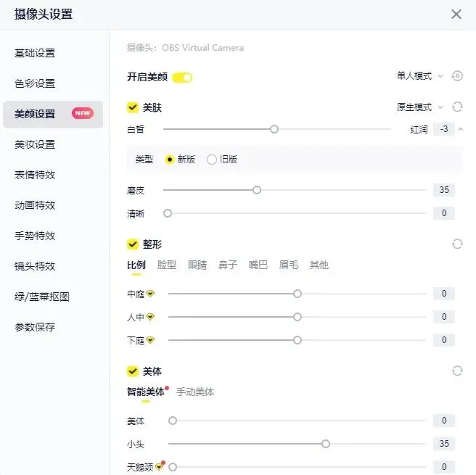Reset the 美肤 section with refresh icon
476x475 pixels.
click(x=457, y=107)
